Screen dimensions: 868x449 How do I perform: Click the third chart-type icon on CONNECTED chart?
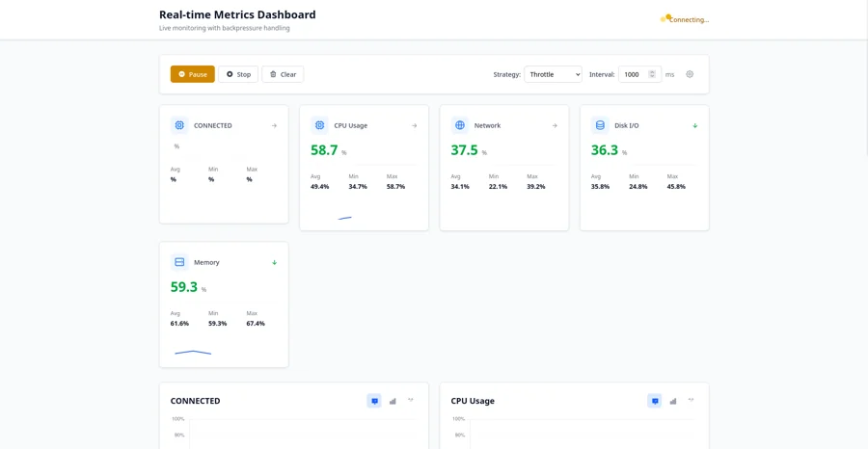[x=410, y=400]
